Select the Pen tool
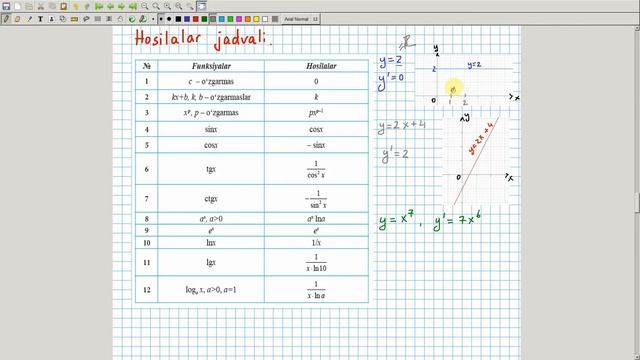The width and height of the screenshot is (640, 360). pyautogui.click(x=6, y=19)
